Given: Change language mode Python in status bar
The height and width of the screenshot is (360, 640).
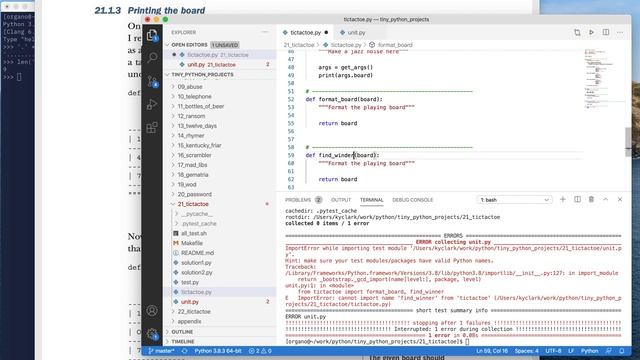Looking at the screenshot, I should 589,351.
